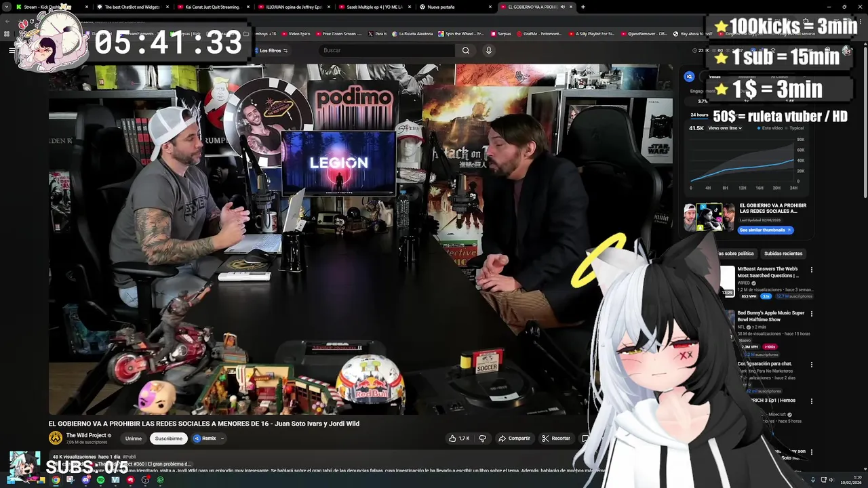Close the EL GOBIERNO VA A PROHIBIR tab

click(571, 7)
